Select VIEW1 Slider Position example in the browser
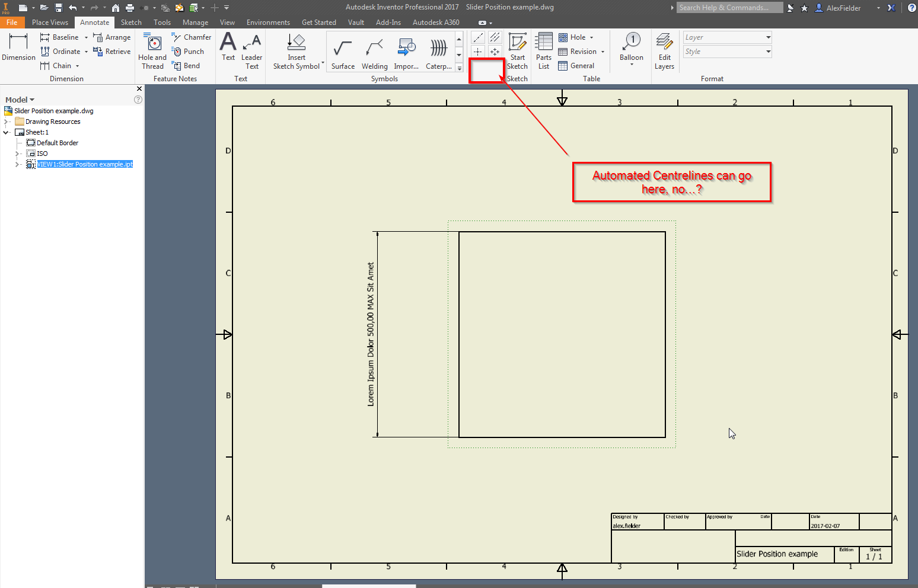918x588 pixels. pyautogui.click(x=84, y=164)
